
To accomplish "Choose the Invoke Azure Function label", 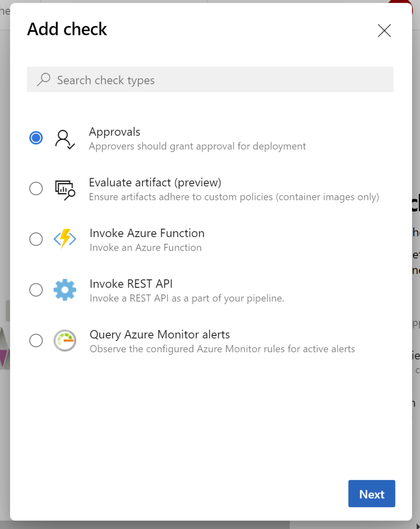I will coord(147,233).
